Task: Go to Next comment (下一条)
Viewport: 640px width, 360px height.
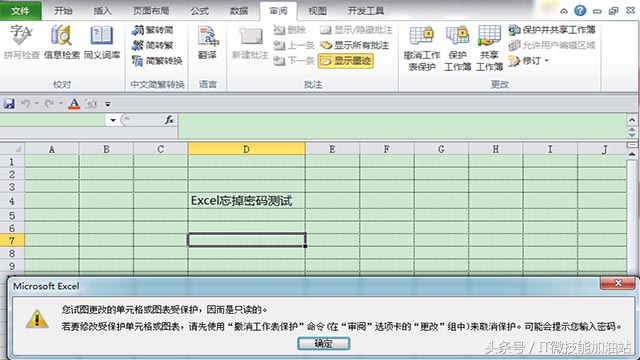Action: (293, 61)
